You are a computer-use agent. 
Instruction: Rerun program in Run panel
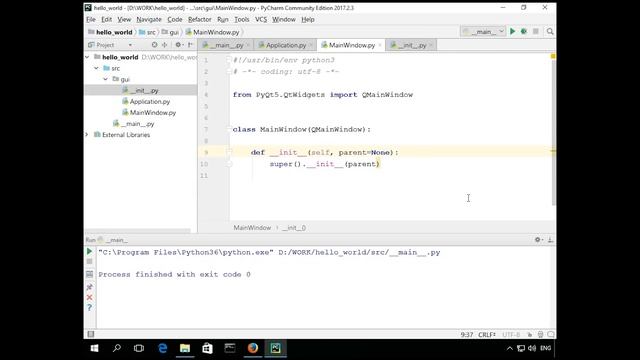point(89,251)
